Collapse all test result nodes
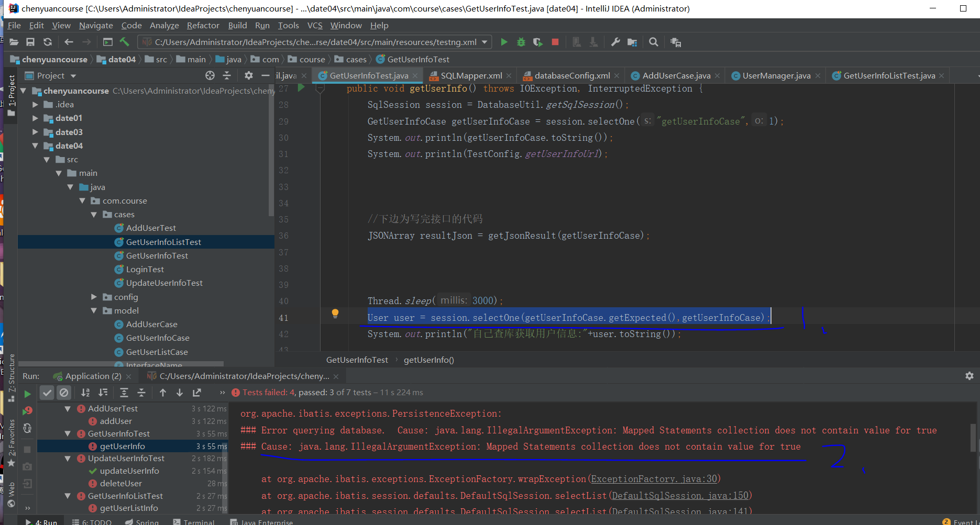The height and width of the screenshot is (525, 980). [x=141, y=393]
